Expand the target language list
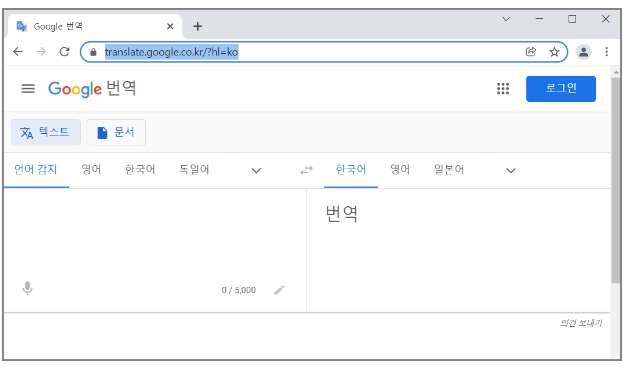The height and width of the screenshot is (369, 628). click(x=511, y=170)
